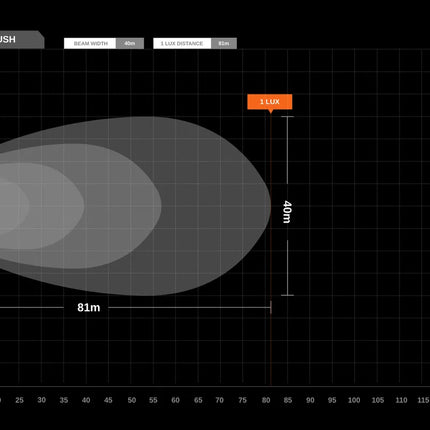430x430 pixels.
Task: Select the 1 LUX DISTANCE label box
Action: tap(182, 43)
